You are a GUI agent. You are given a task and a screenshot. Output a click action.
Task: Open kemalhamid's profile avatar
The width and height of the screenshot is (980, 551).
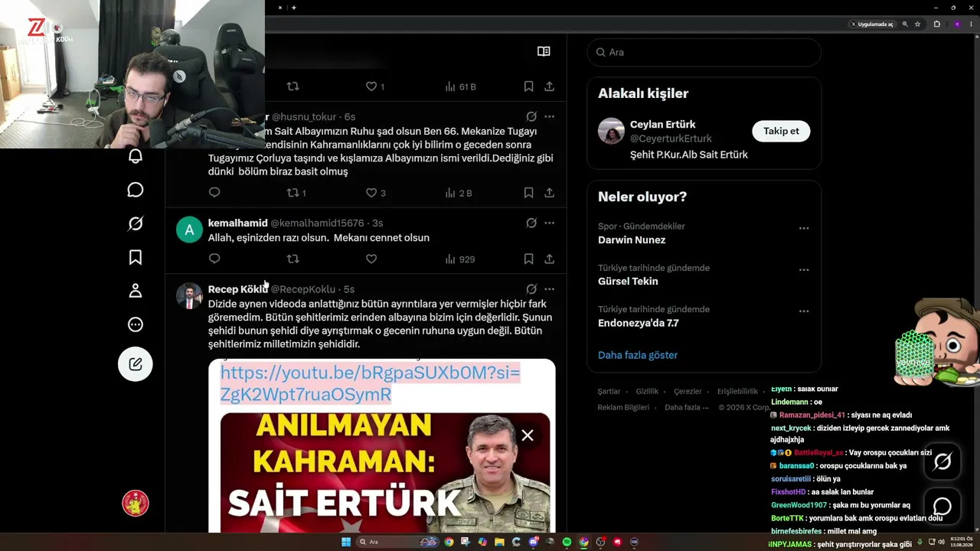(x=189, y=230)
